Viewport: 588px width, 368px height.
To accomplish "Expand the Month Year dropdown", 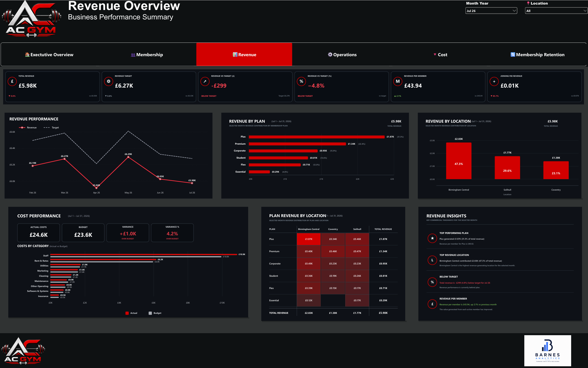I will [x=491, y=11].
